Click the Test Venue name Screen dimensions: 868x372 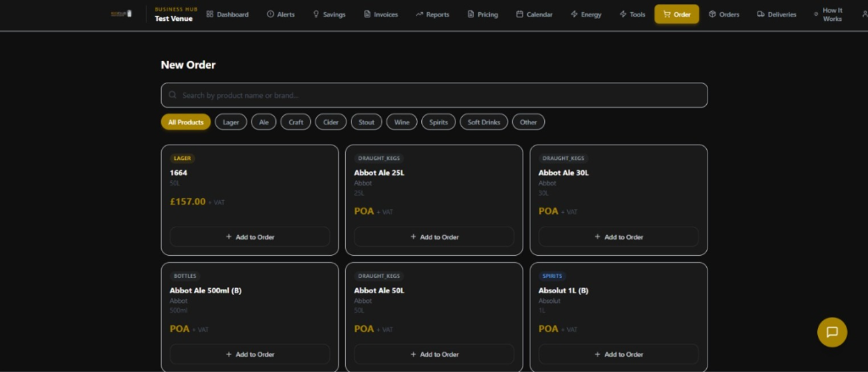[x=173, y=19]
